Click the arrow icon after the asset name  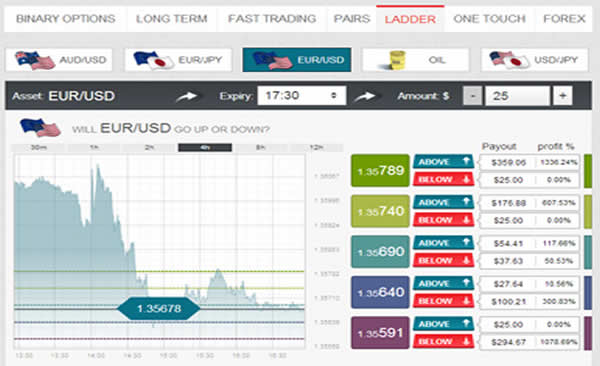coord(187,96)
